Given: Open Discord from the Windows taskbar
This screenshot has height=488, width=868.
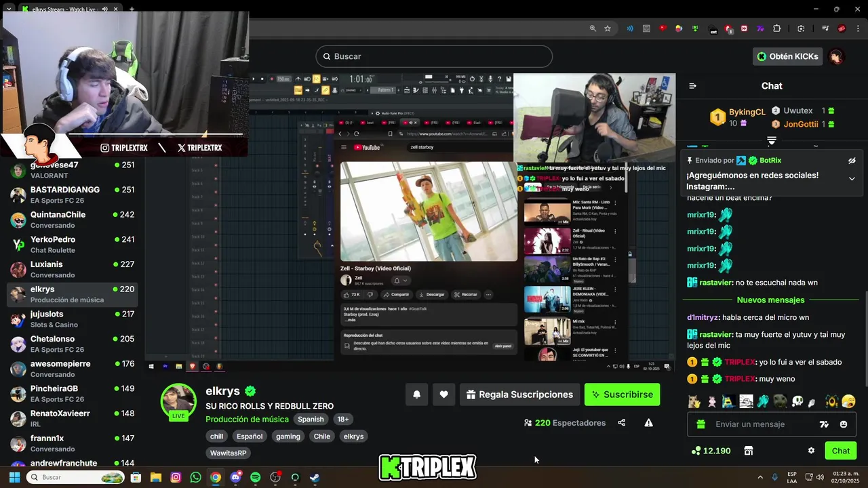Looking at the screenshot, I should click(x=235, y=477).
